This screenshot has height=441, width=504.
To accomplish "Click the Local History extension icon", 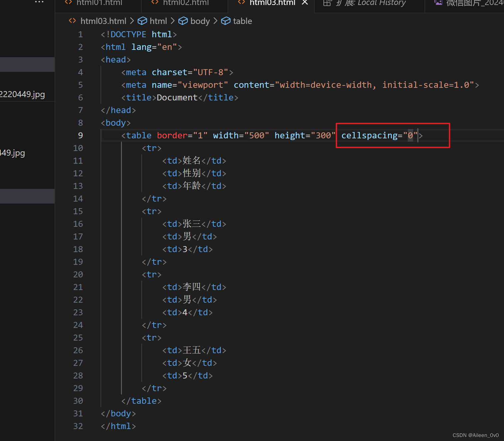I will coord(327,3).
